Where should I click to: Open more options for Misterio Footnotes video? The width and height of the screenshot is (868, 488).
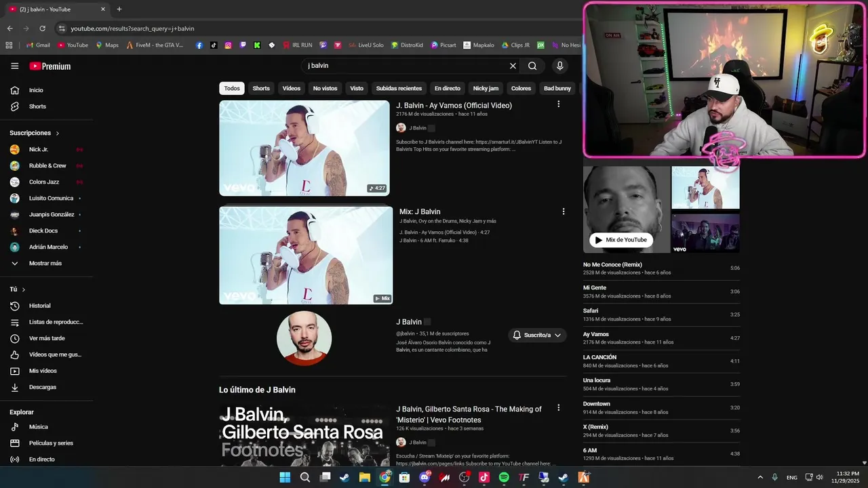[x=558, y=408]
